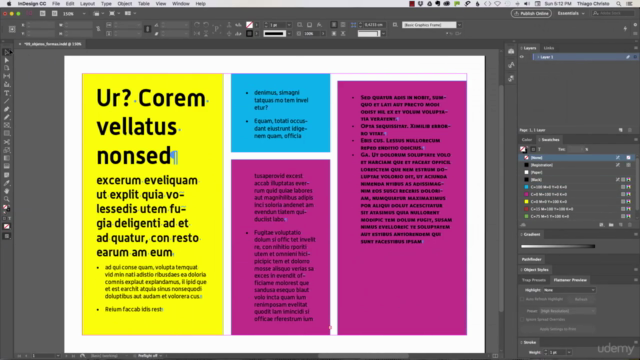Click formatting affects container icon in Swatches

tap(533, 149)
